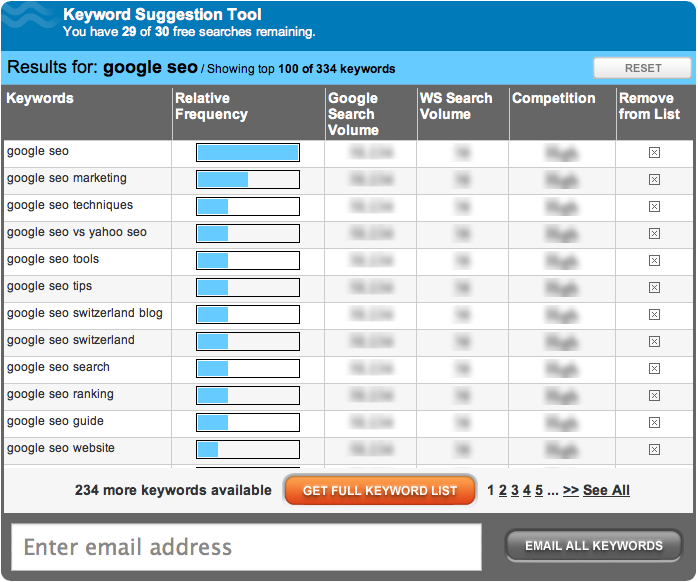The image size is (698, 582).
Task: Select the 'google seo tips' keyword text
Action: [49, 286]
